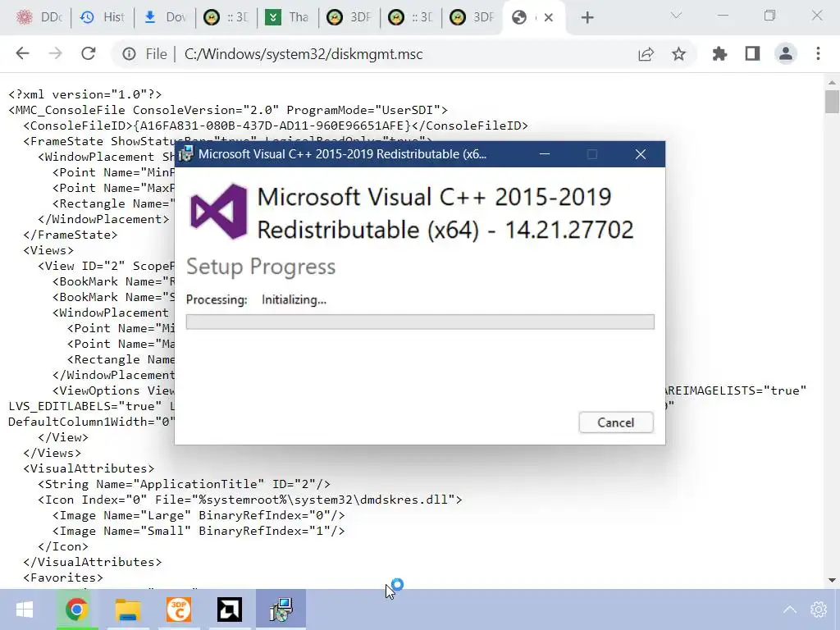Click the purple Visual Studio logo
Screen dimensions: 840x630
[x=219, y=212]
